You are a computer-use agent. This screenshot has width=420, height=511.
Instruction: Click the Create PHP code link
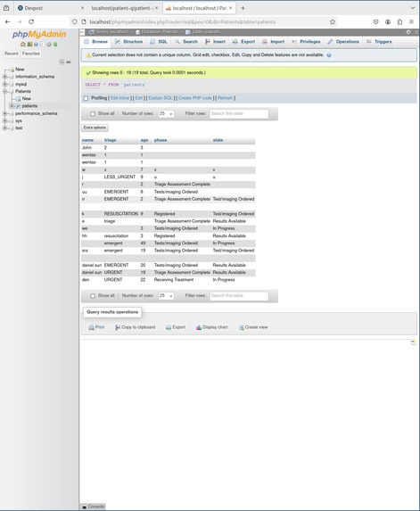coord(195,98)
